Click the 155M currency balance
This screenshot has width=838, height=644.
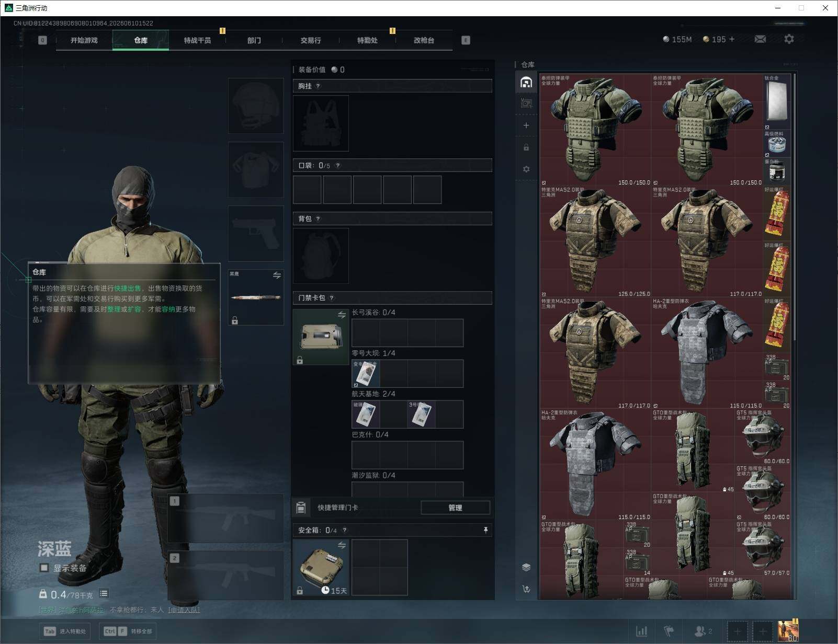tap(677, 39)
